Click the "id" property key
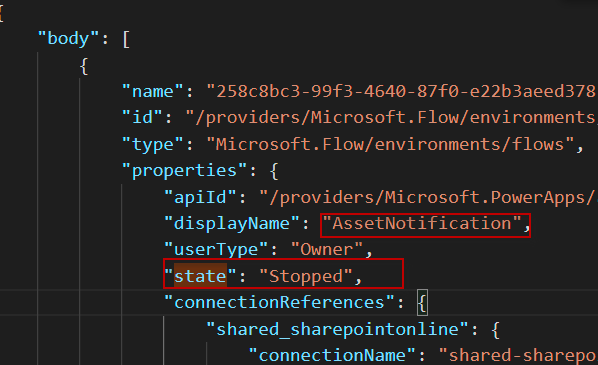This screenshot has height=365, width=598. 142,117
